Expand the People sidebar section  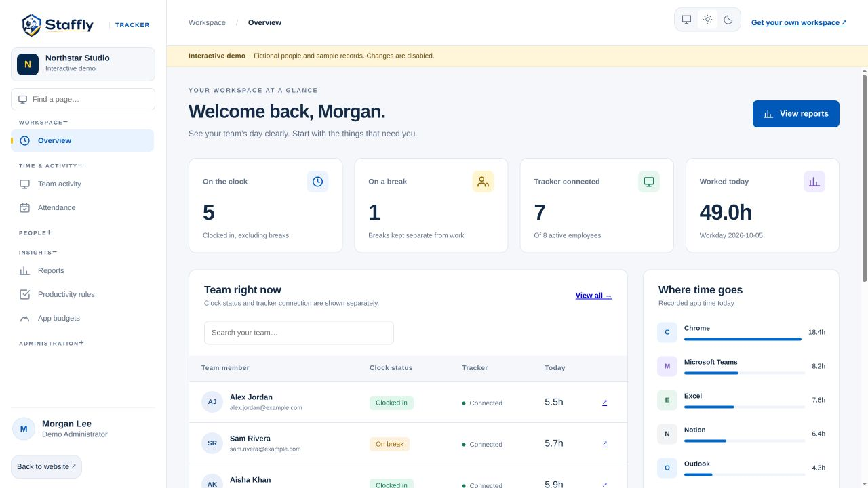tap(35, 232)
